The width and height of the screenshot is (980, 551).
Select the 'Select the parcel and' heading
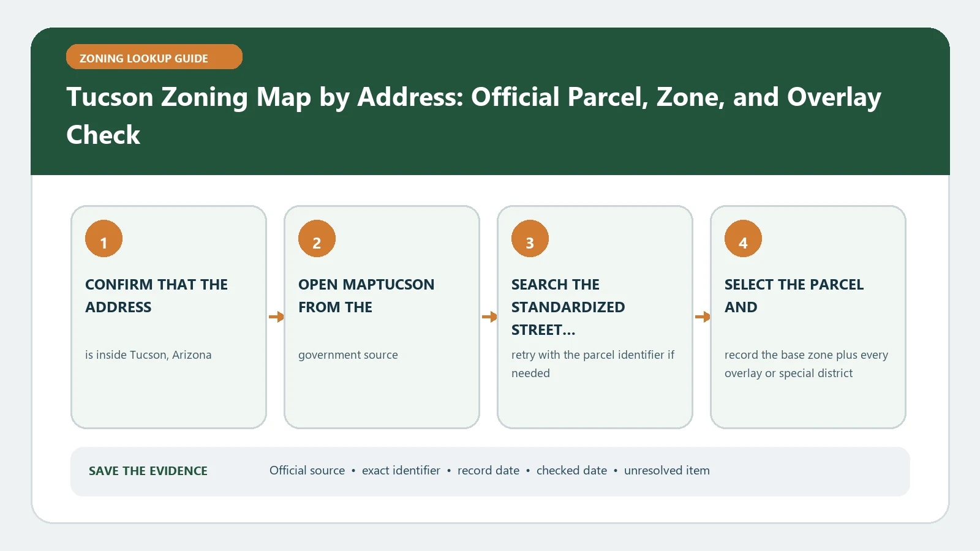coord(794,296)
